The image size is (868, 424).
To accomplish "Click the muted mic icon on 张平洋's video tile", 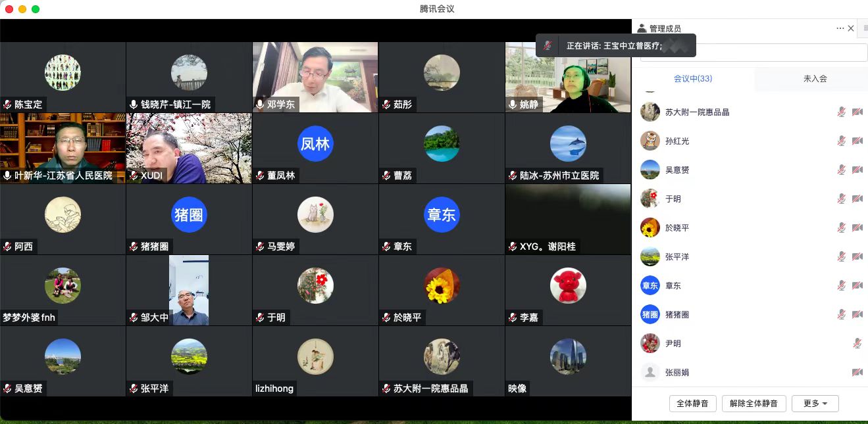I will pos(134,389).
